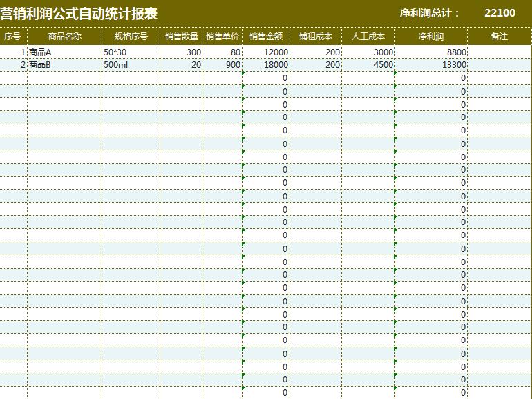Screen dimensions: 532x399
Task: Click the 净利润总计 label
Action: [x=429, y=13]
